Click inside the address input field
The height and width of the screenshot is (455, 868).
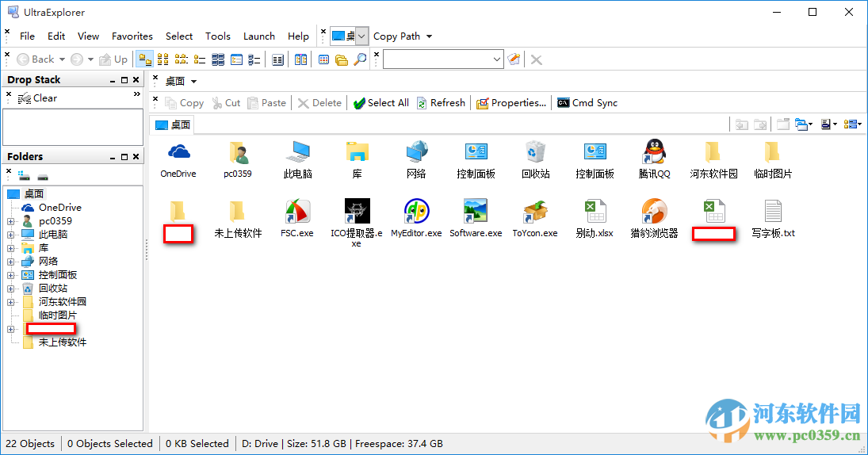437,59
